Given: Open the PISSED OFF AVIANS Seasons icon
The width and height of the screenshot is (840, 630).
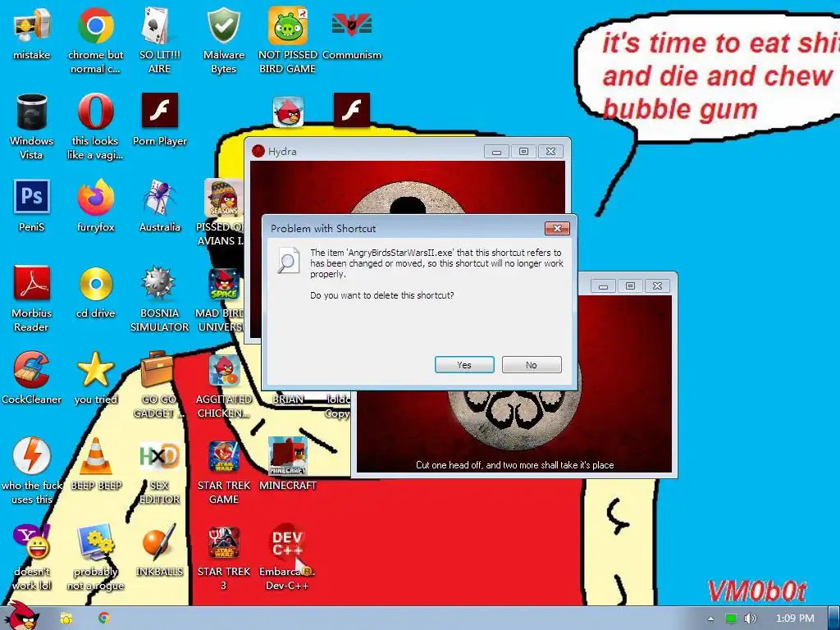Looking at the screenshot, I should [x=223, y=212].
